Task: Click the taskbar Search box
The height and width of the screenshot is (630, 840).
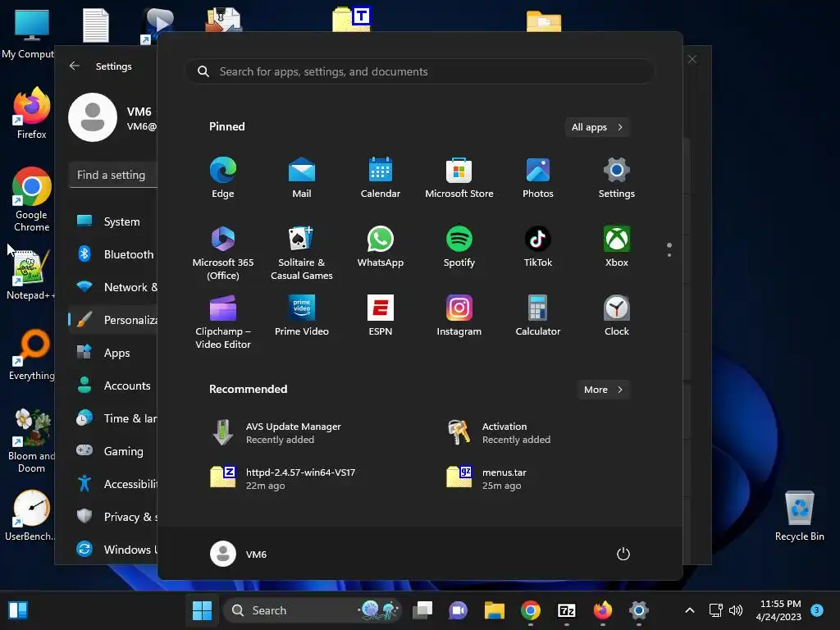Action: pos(312,610)
